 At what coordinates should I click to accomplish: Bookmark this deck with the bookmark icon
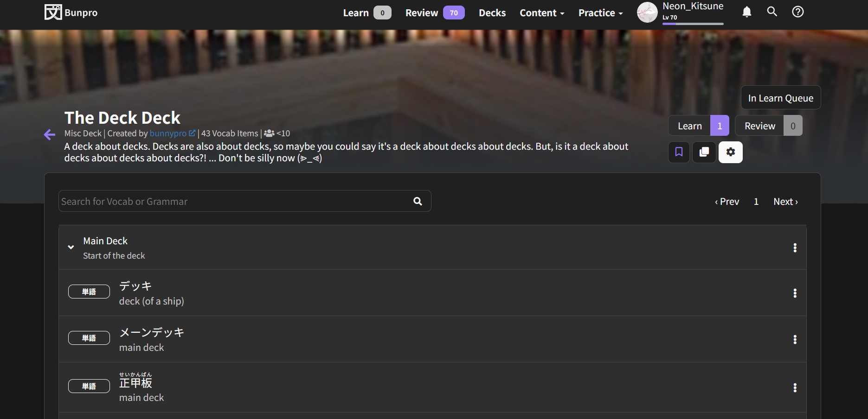(679, 152)
